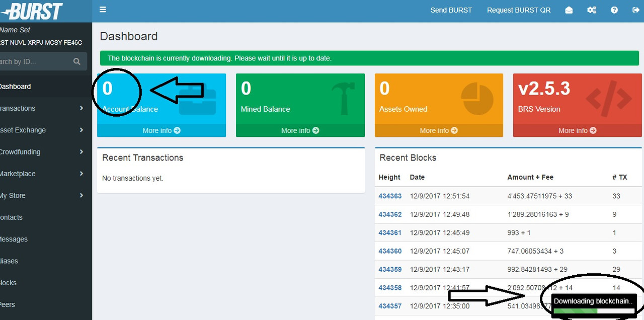Toggle the hamburger sidebar menu icon

tap(103, 10)
